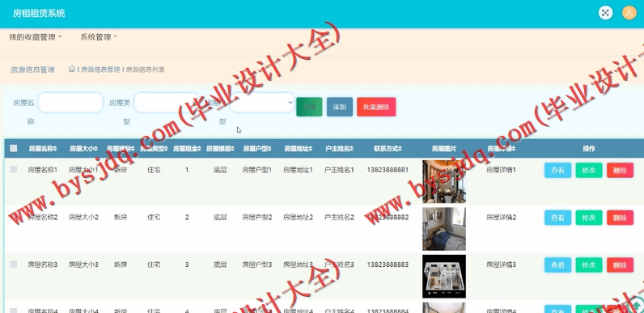Focus the 房屋名称 search input field

click(70, 103)
